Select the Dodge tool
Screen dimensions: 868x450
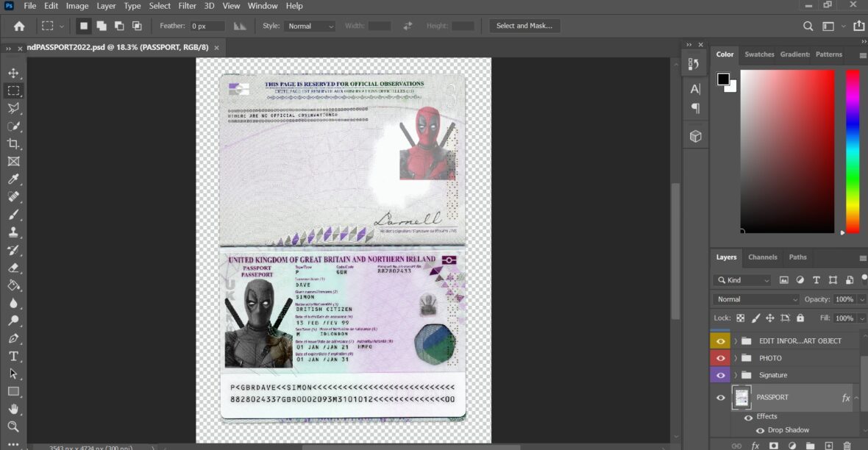coord(13,321)
